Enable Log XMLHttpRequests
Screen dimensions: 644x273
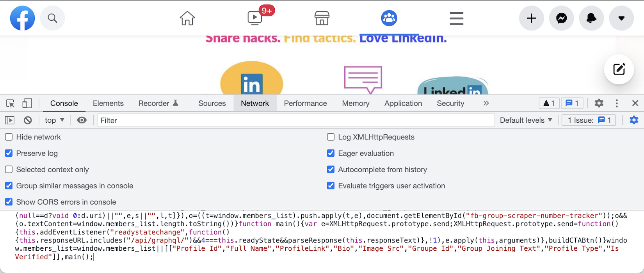331,137
